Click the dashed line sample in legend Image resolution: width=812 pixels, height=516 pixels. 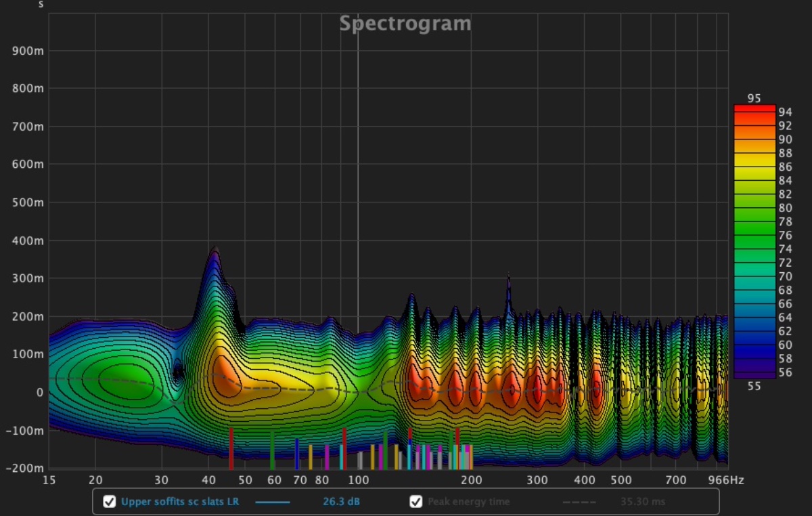580,502
